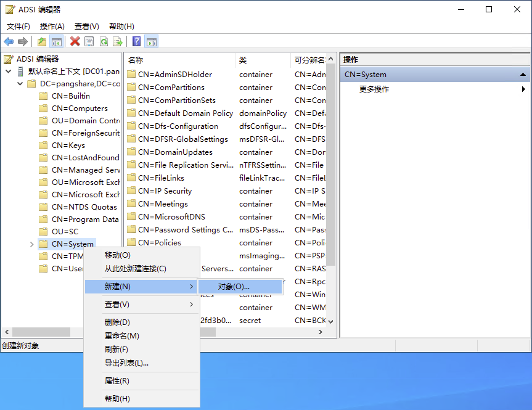Select the CN=DFSR-GlobalSettings row
The image size is (532, 410).
(226, 139)
